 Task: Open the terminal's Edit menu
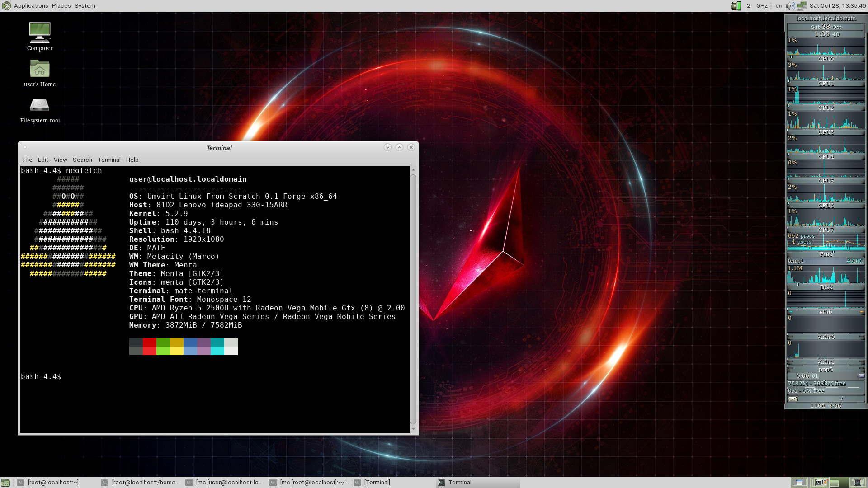point(43,160)
